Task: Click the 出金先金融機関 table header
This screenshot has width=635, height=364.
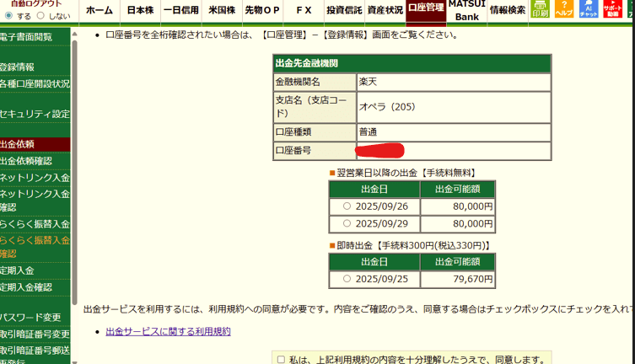Action: [412, 63]
